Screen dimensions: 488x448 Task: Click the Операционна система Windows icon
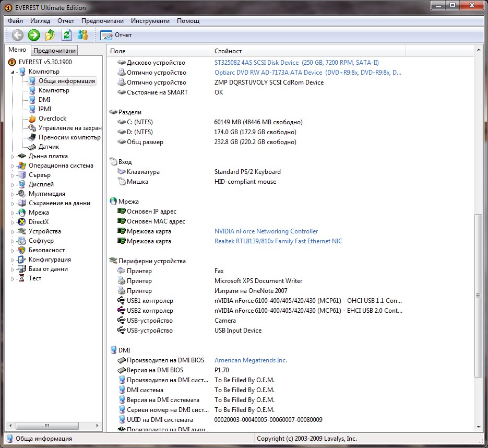[22, 166]
